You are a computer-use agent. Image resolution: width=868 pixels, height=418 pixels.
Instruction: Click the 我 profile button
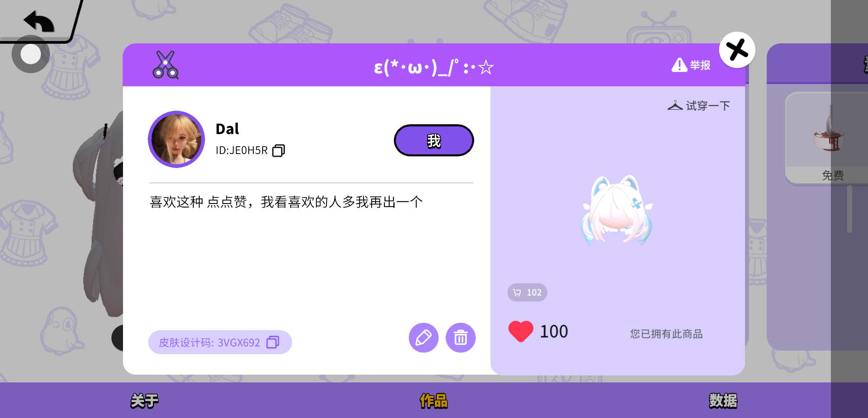(x=434, y=140)
